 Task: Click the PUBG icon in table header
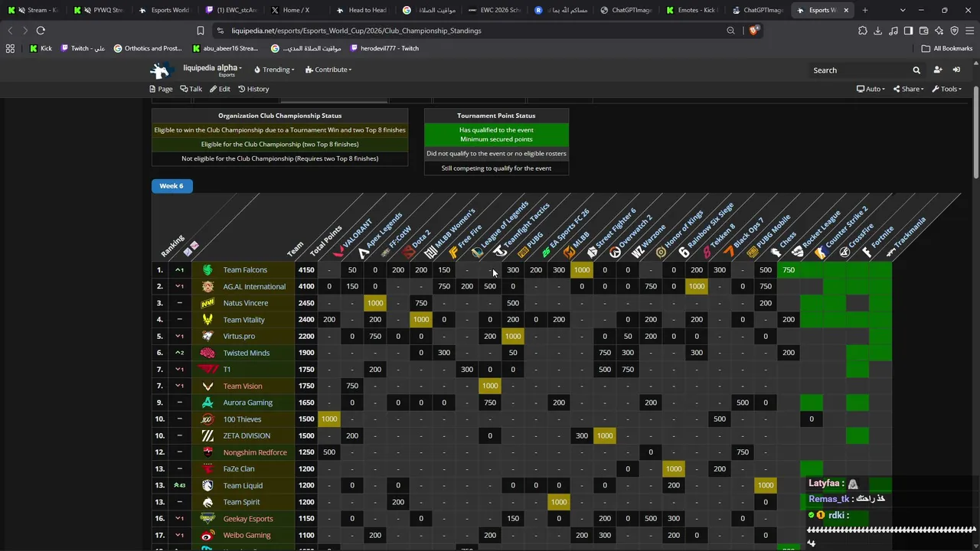tap(524, 253)
